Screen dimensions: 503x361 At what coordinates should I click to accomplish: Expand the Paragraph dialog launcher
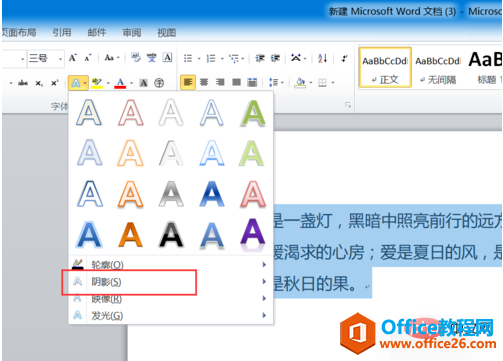(348, 105)
